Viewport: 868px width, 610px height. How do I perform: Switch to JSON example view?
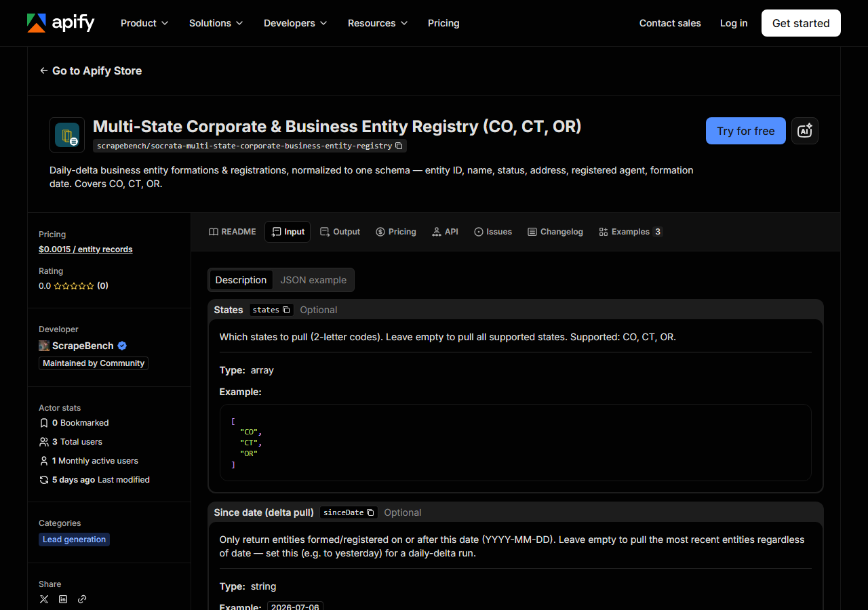click(x=313, y=280)
